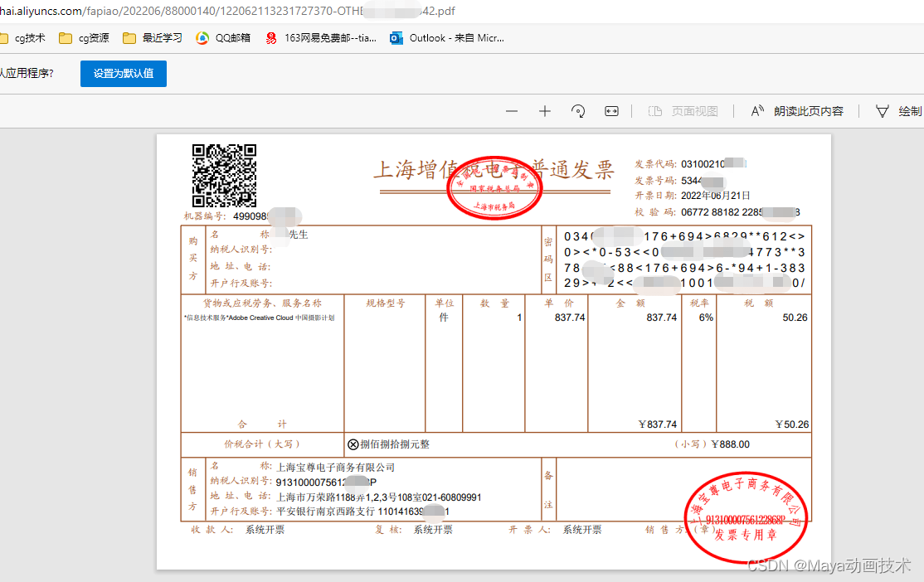Zoom out with the minus icon
Image resolution: width=924 pixels, height=582 pixels.
pyautogui.click(x=512, y=111)
